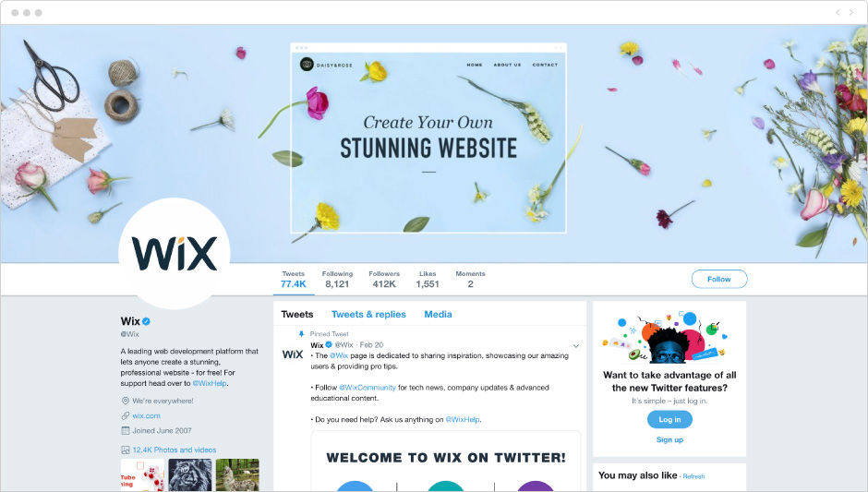This screenshot has width=868, height=492.
Task: Expand the pinned tweet options chevron
Action: 575,346
